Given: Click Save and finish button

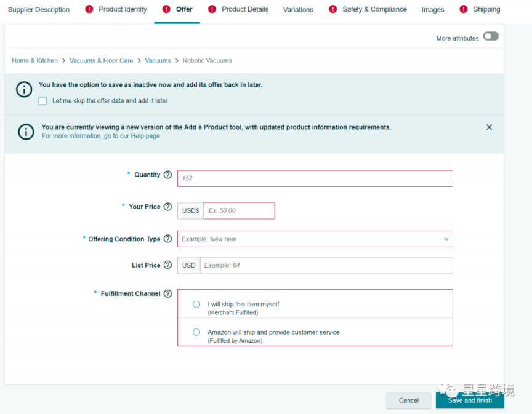Looking at the screenshot, I should [470, 400].
